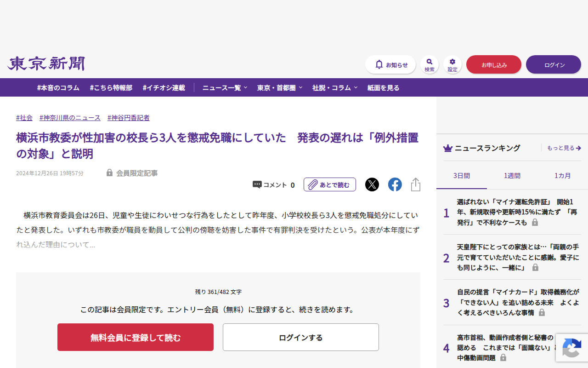588x368 pixels.
Task: Click the ログインする button
Action: [x=301, y=337]
